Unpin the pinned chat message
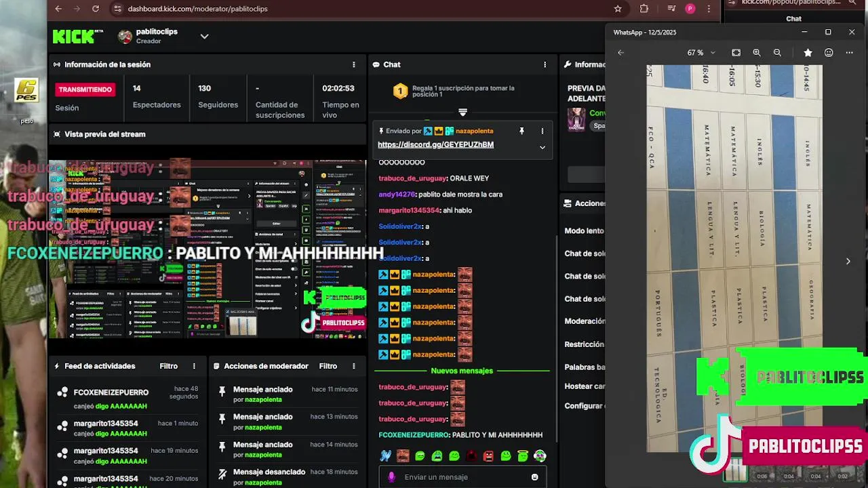 pyautogui.click(x=521, y=131)
